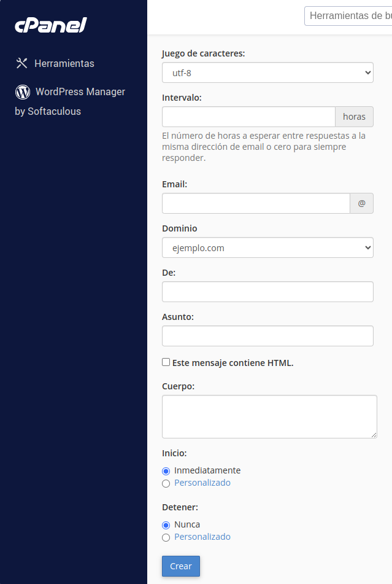The height and width of the screenshot is (584, 392).
Task: Open the Dominio dropdown ejemplo.com
Action: [268, 247]
